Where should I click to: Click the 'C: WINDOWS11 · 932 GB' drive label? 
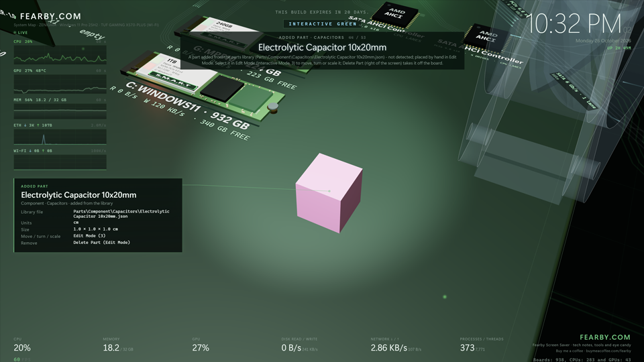(187, 105)
